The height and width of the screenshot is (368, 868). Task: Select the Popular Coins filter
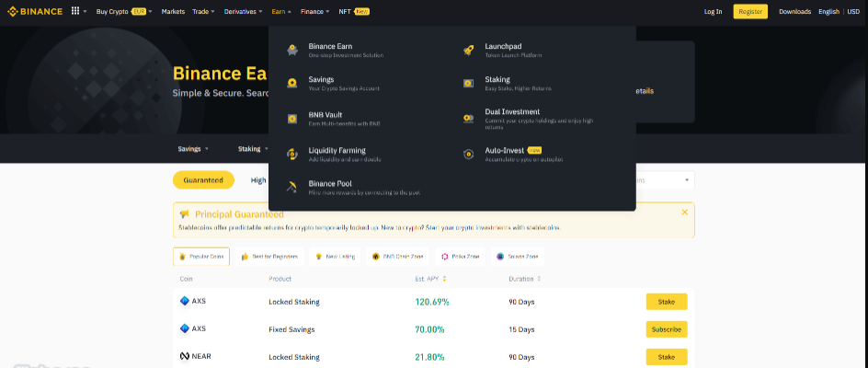pos(201,257)
